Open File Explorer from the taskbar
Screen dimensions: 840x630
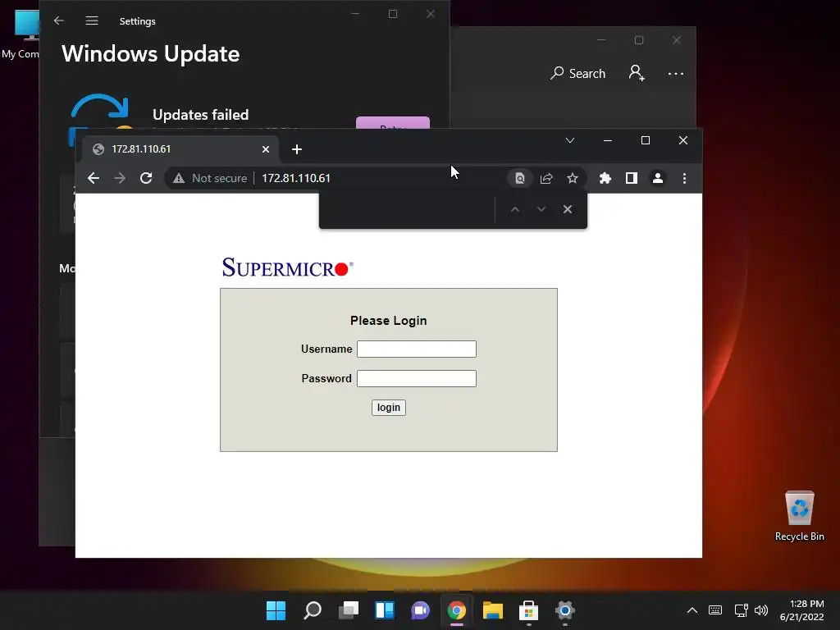point(493,610)
